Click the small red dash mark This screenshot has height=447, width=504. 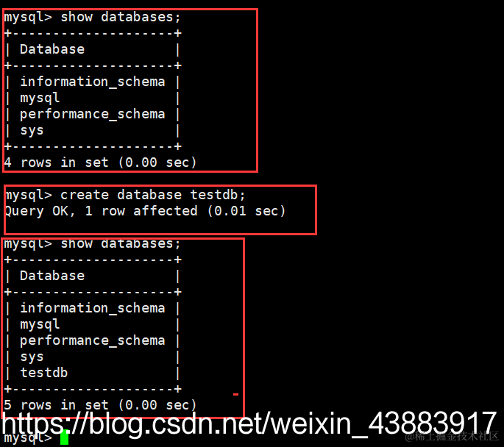pyautogui.click(x=235, y=394)
